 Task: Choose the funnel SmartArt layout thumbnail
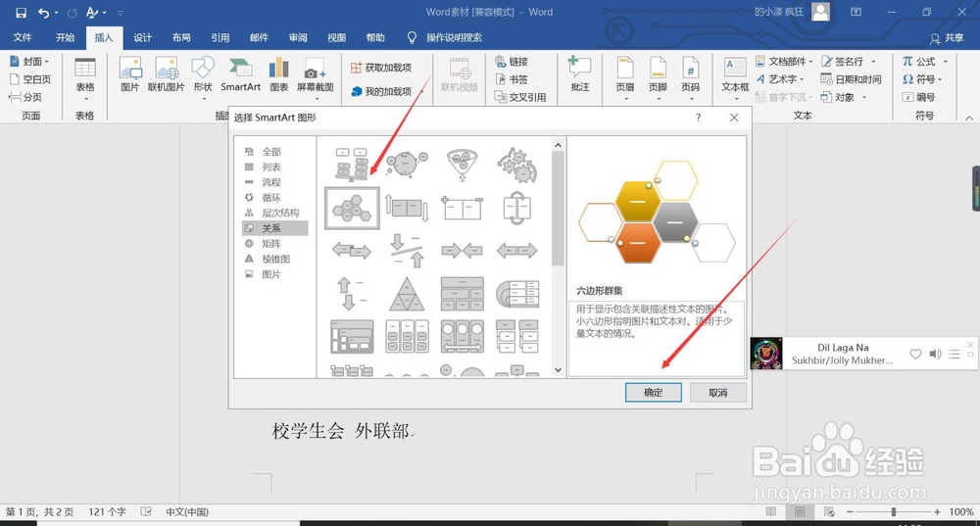[462, 165]
